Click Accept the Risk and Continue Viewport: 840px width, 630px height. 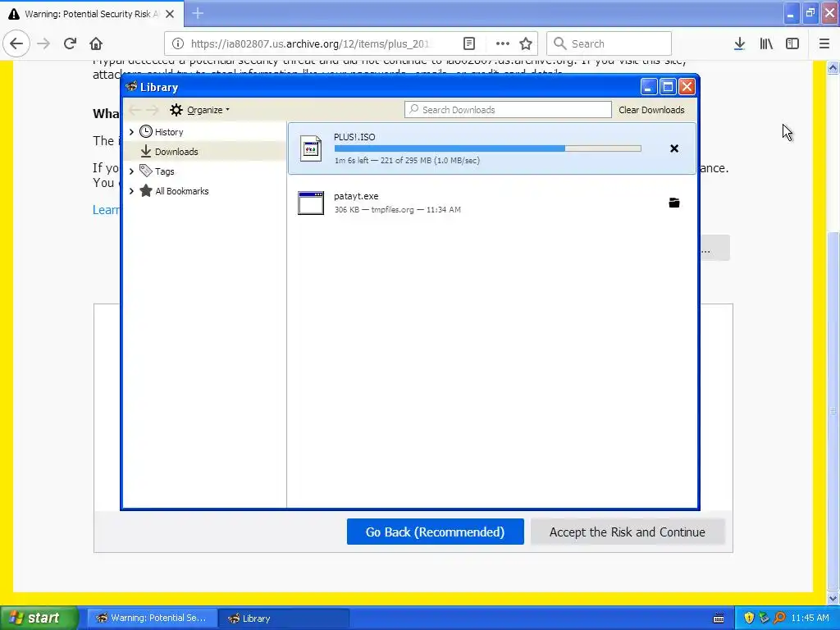tap(628, 532)
